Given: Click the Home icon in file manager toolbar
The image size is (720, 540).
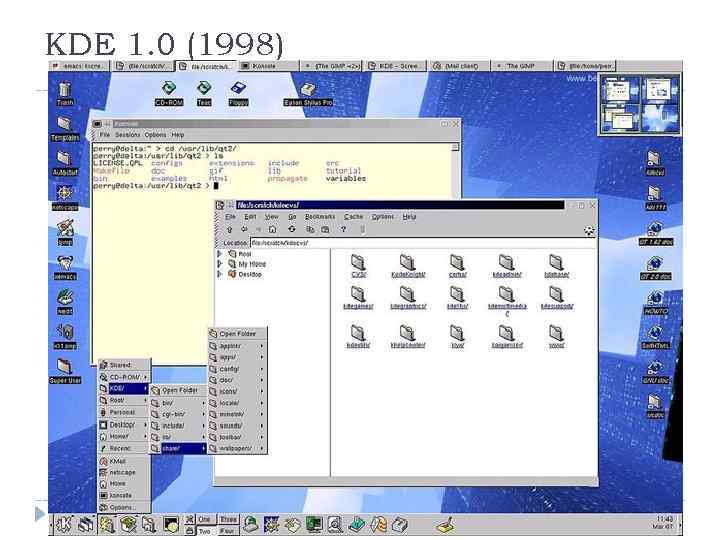Looking at the screenshot, I should tap(272, 229).
